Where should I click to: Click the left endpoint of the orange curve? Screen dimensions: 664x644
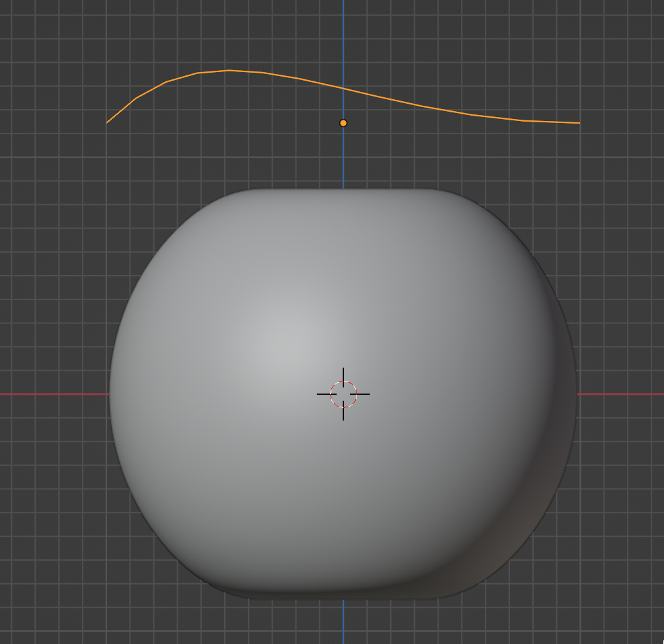(108, 122)
